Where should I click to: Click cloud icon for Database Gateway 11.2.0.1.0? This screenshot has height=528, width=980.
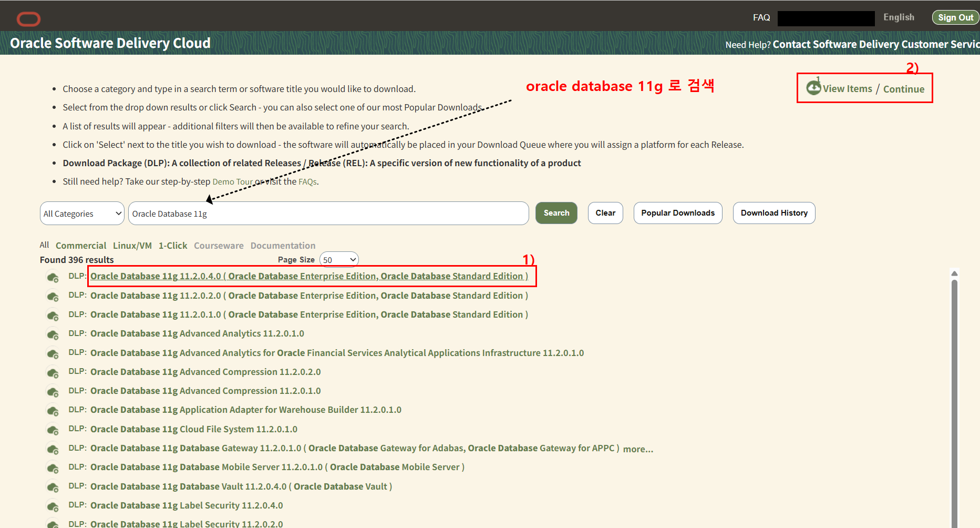[x=53, y=449]
